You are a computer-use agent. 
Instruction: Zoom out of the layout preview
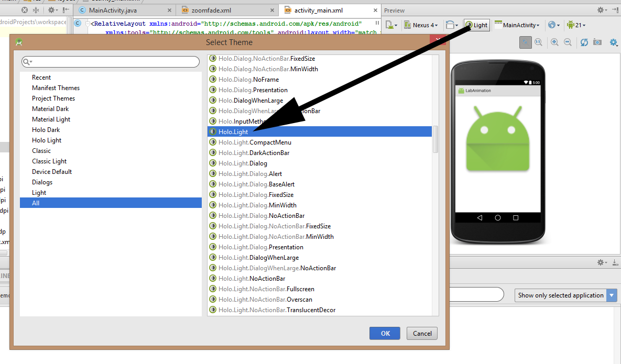click(x=568, y=42)
